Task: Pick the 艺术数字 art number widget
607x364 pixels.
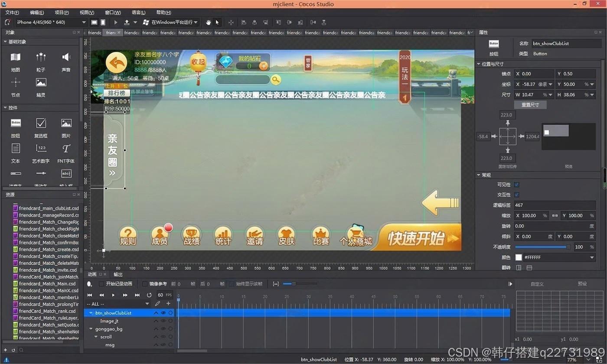Action: pos(41,153)
